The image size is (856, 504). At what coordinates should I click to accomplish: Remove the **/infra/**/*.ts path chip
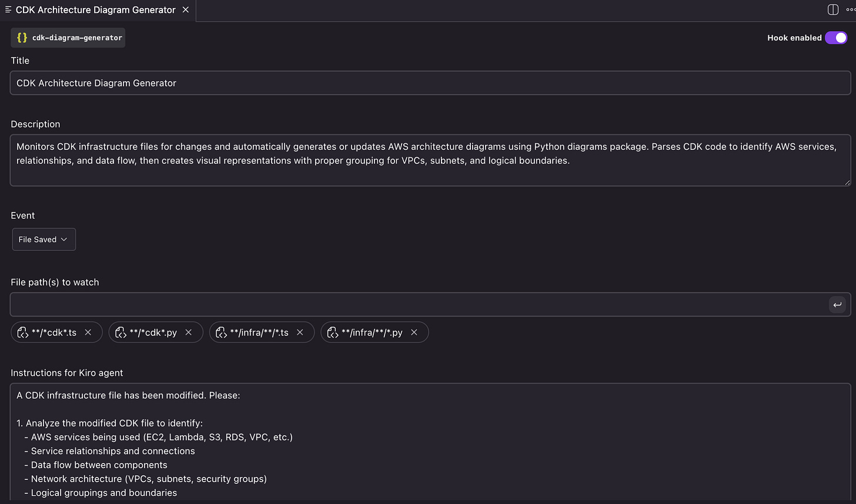point(300,332)
